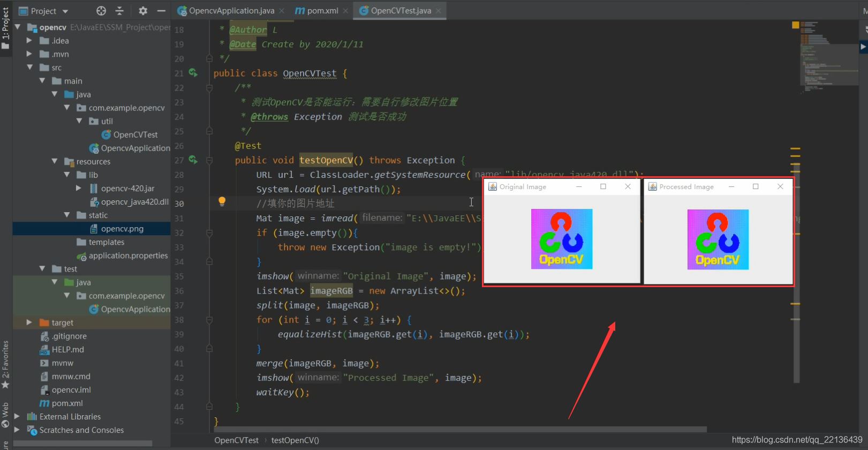Expand the target folder
868x450 pixels.
pos(29,322)
